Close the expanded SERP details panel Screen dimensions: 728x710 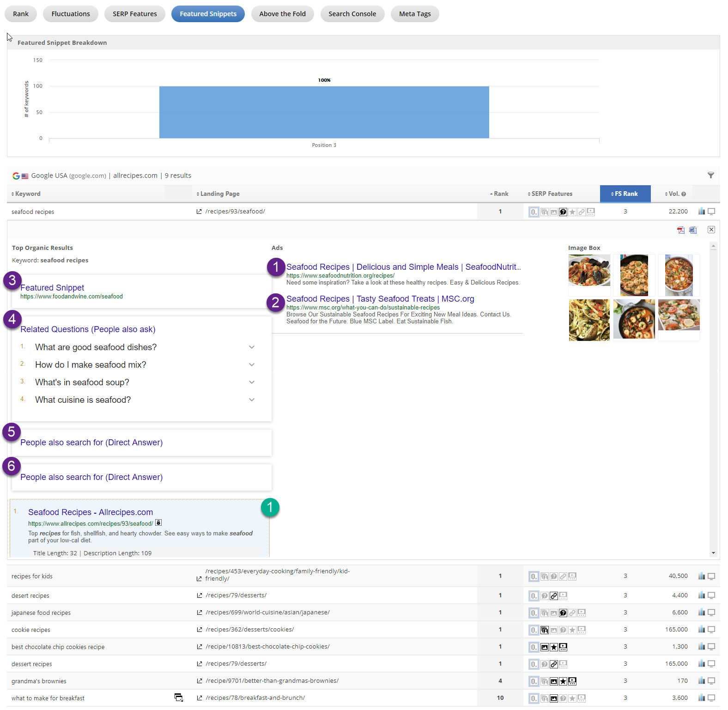[x=711, y=230]
